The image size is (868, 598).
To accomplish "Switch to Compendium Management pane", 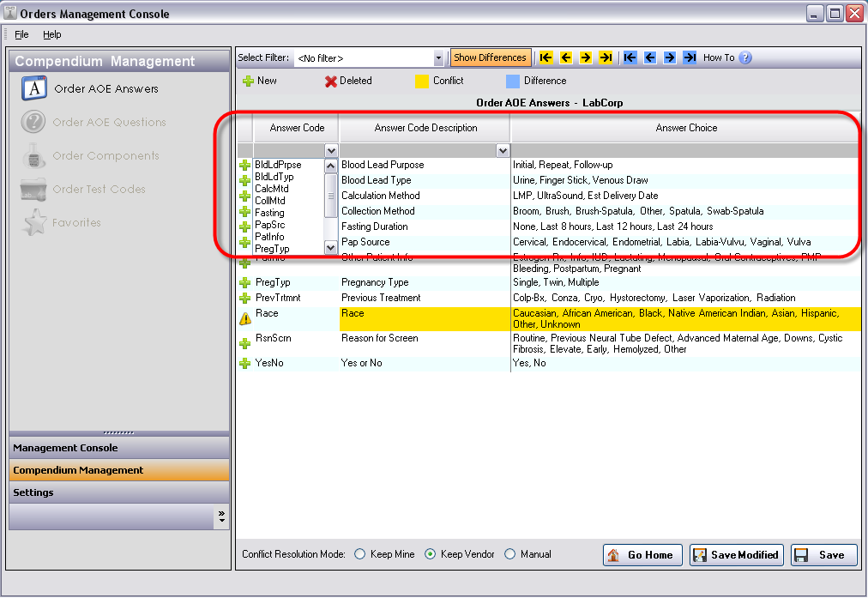I will pyautogui.click(x=119, y=470).
